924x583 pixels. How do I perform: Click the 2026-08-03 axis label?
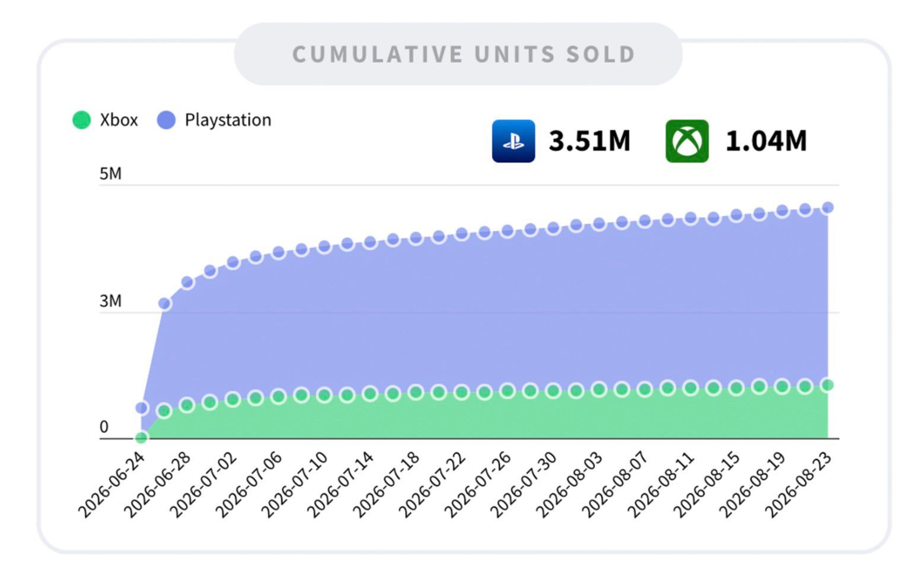point(569,485)
